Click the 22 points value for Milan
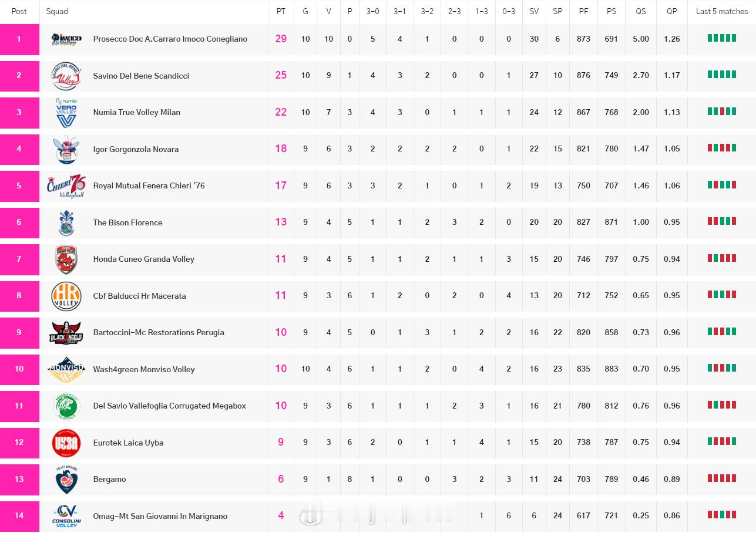756x533 pixels. 281,112
